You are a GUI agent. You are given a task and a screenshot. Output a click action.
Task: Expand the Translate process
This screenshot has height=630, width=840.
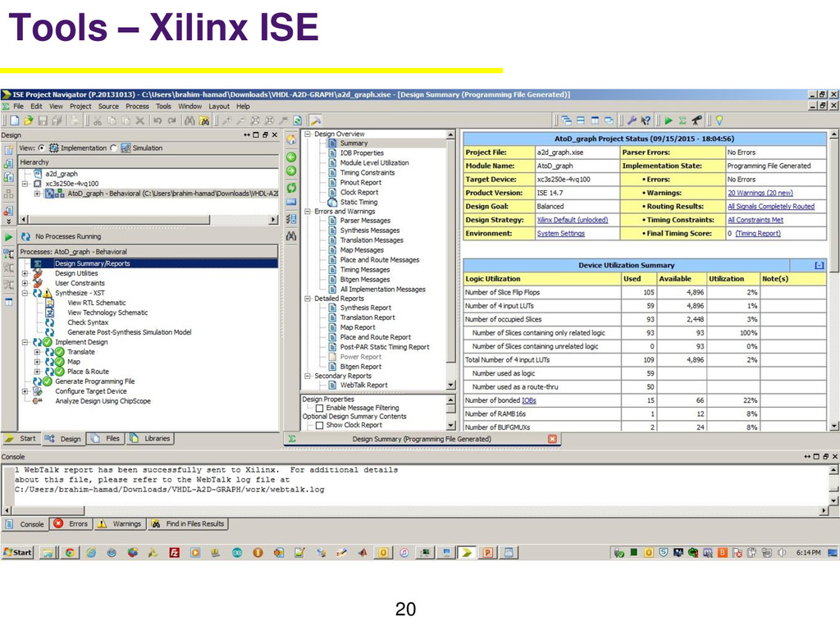point(37,352)
